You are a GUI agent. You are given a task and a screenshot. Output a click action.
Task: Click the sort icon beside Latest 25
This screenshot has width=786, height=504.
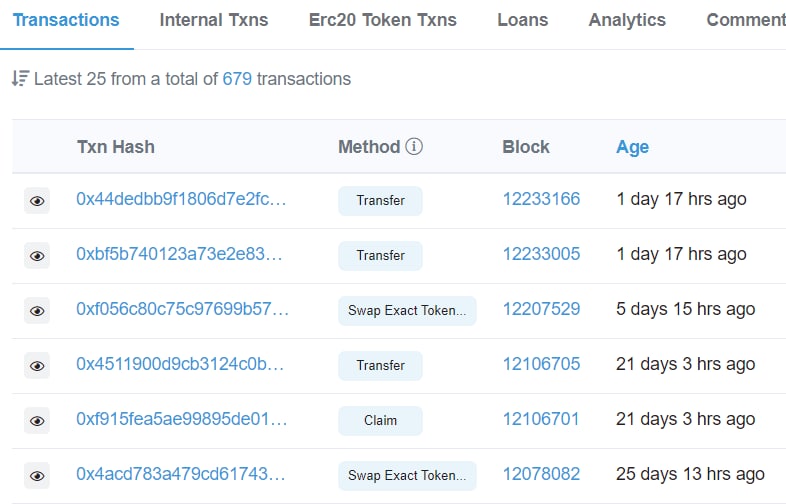click(x=21, y=79)
